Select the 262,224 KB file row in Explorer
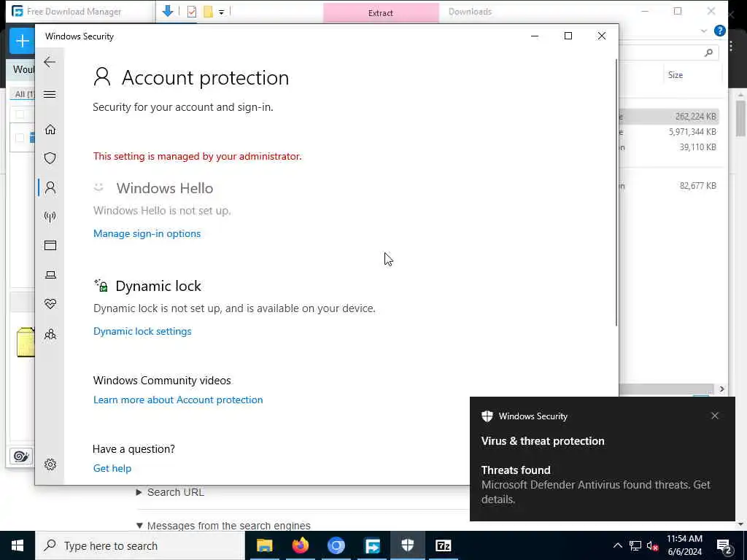 [669, 117]
